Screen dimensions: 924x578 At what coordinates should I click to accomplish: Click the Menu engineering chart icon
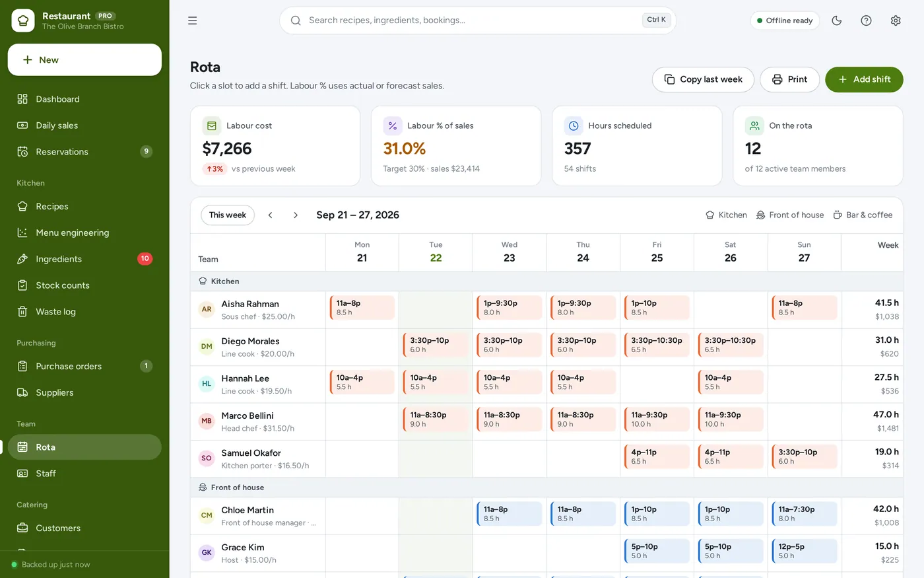pos(22,233)
